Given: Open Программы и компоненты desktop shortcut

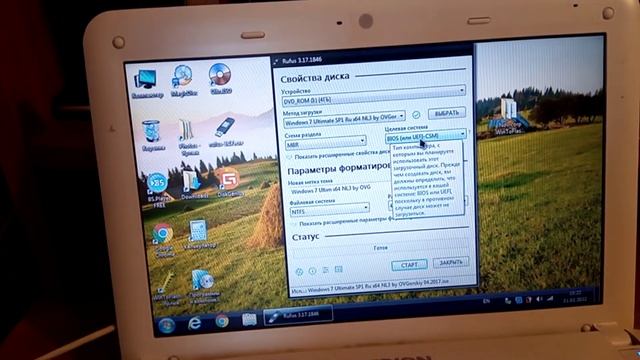Looking at the screenshot, I should tap(204, 286).
